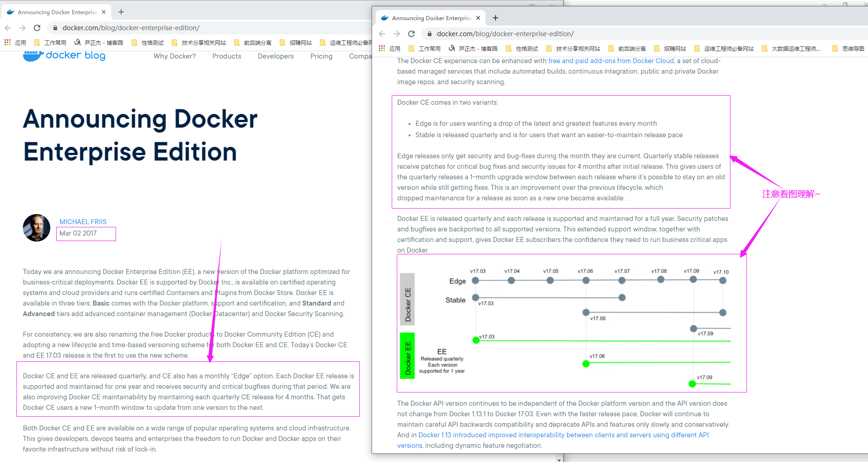Click the reload icon in the left browser window
Viewport: 868px width, 462px height.
click(37, 28)
